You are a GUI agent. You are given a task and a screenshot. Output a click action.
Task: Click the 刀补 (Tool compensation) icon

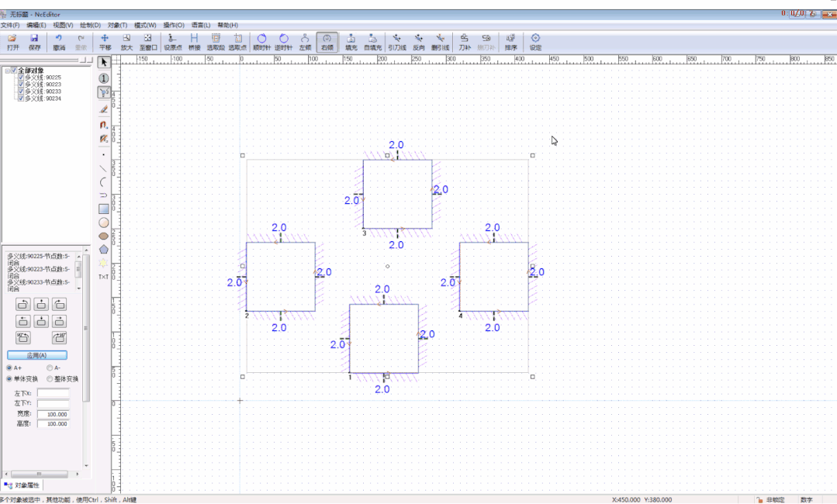point(465,42)
